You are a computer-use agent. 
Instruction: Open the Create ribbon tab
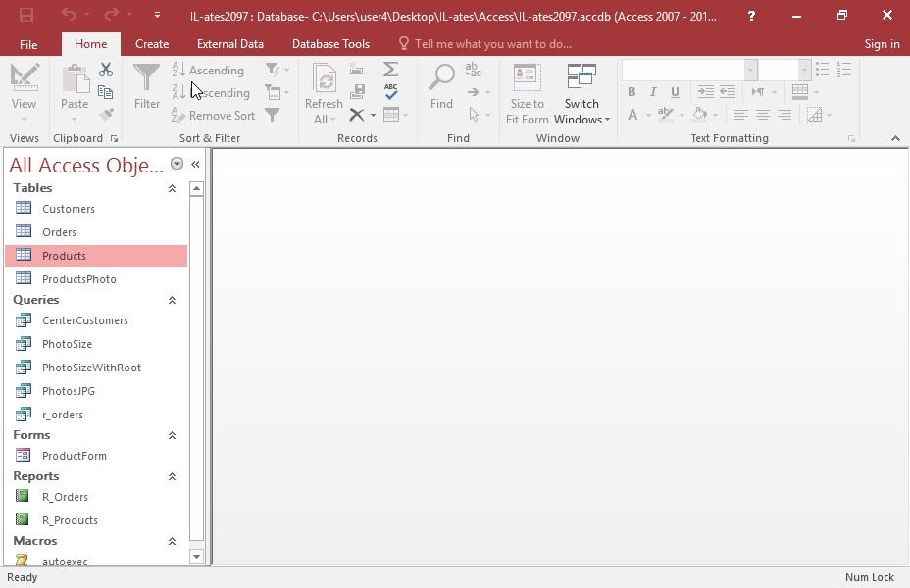152,44
